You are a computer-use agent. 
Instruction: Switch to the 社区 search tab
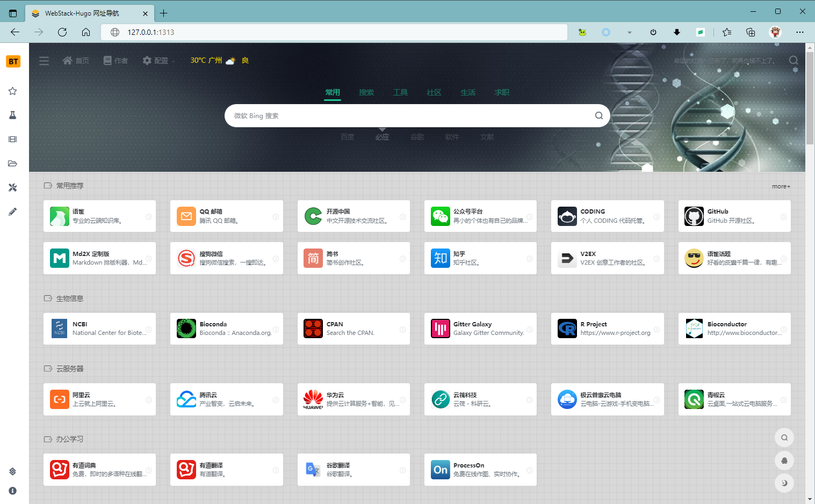click(x=434, y=92)
